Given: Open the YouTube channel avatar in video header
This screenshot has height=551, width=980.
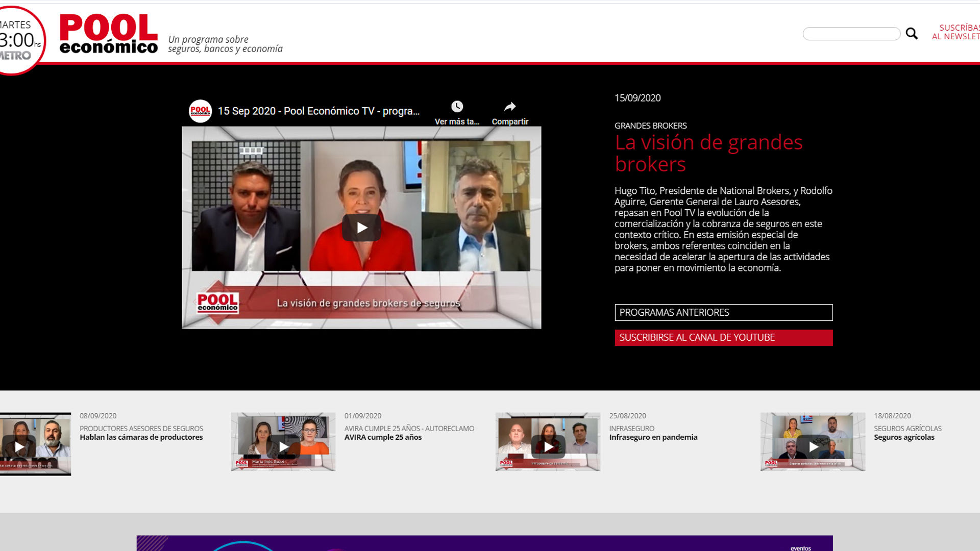Looking at the screenshot, I should (200, 111).
